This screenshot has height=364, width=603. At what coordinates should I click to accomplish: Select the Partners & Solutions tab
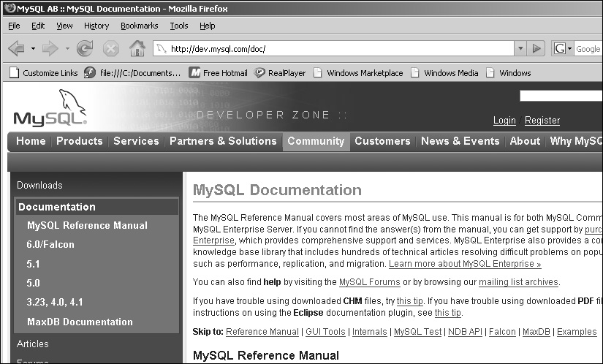[223, 141]
